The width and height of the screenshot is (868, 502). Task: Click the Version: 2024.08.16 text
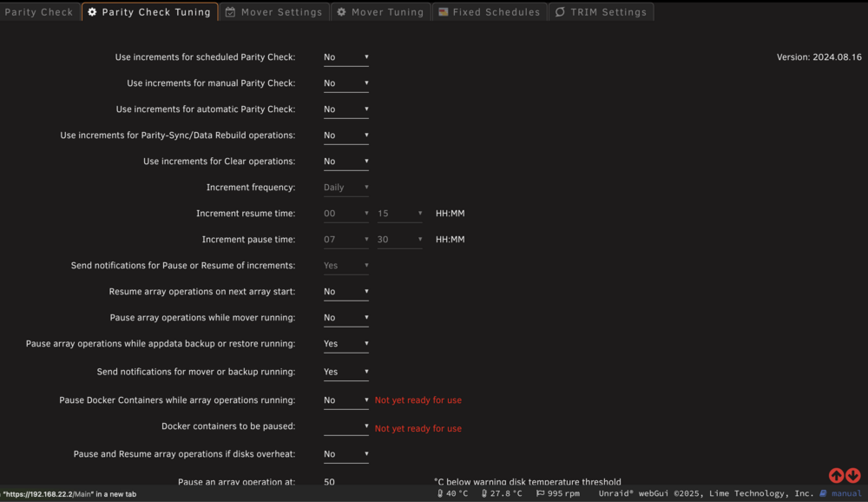(819, 57)
